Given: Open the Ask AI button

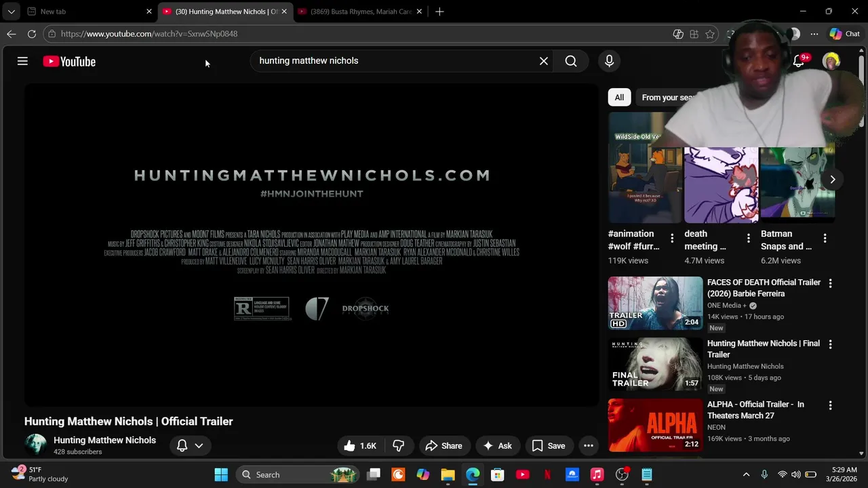Looking at the screenshot, I should (x=498, y=445).
